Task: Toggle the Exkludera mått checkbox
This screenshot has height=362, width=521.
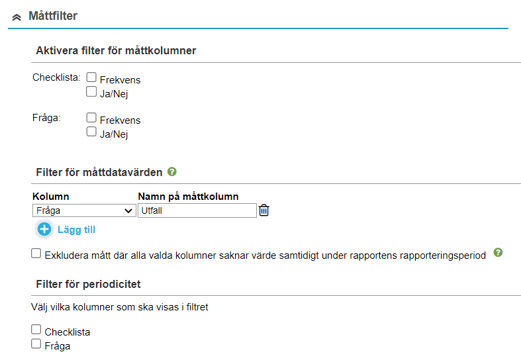Action: 36,253
